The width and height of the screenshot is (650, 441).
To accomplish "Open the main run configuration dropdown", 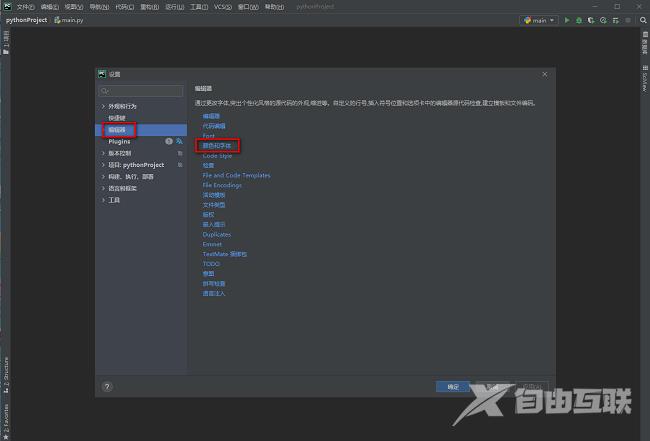I will (539, 19).
